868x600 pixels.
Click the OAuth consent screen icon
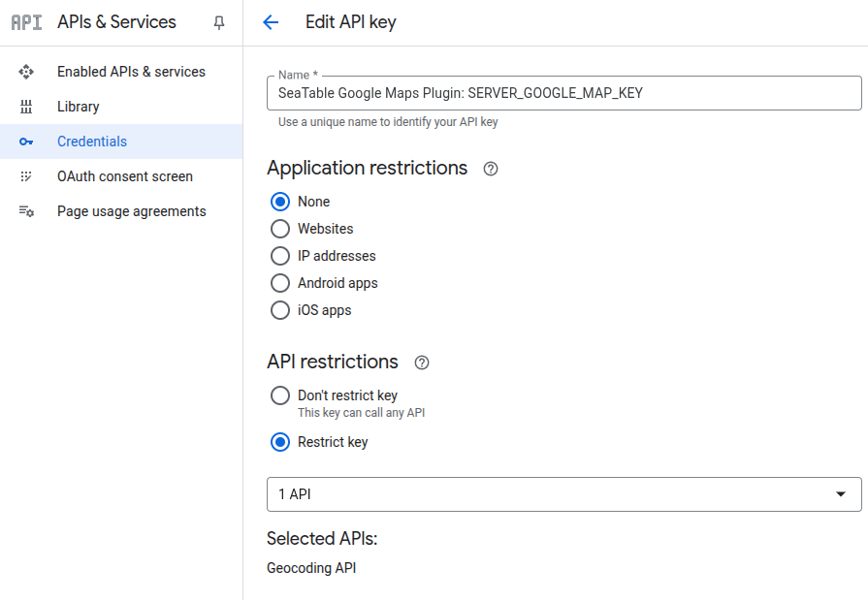[x=26, y=176]
